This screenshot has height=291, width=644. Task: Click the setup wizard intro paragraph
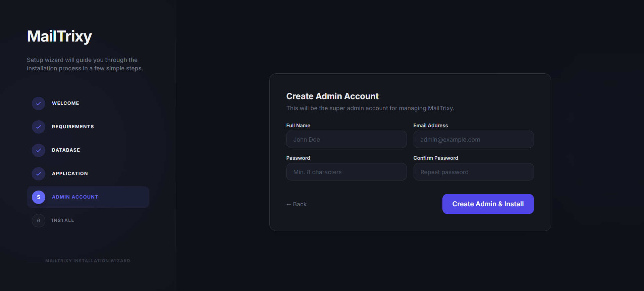click(85, 64)
